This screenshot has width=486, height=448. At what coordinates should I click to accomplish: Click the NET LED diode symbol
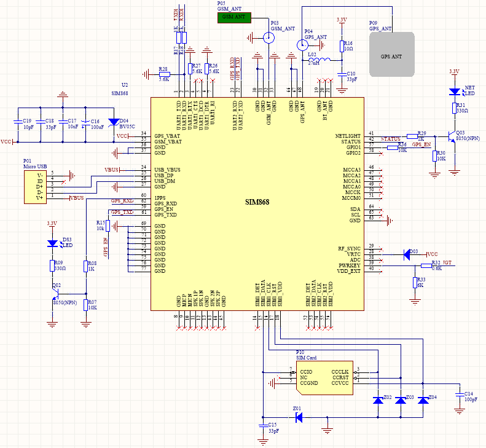coord(455,92)
